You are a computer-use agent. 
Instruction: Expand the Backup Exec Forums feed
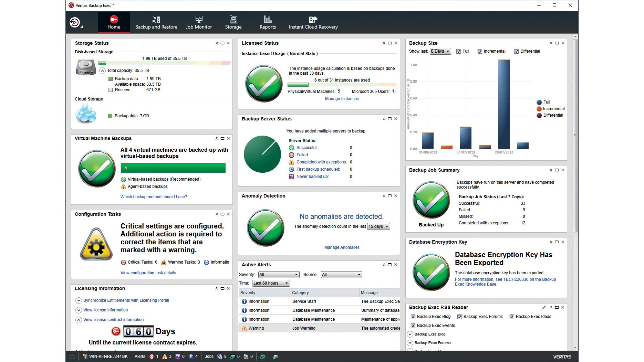(410, 343)
